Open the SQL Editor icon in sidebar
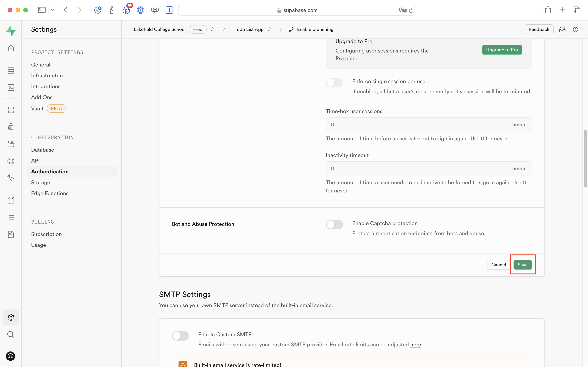Viewport: 588px width, 367px height. pos(11,87)
